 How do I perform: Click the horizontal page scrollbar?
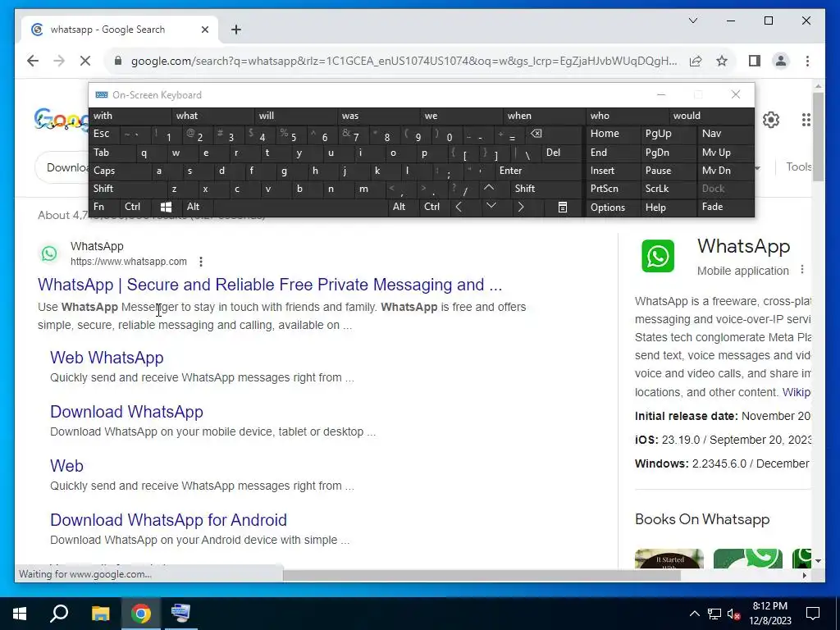coord(482,575)
